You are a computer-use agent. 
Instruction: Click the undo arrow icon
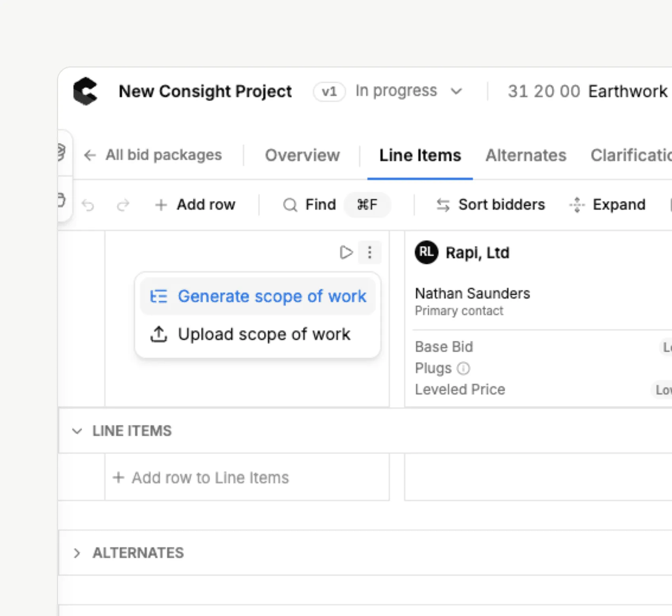point(88,205)
